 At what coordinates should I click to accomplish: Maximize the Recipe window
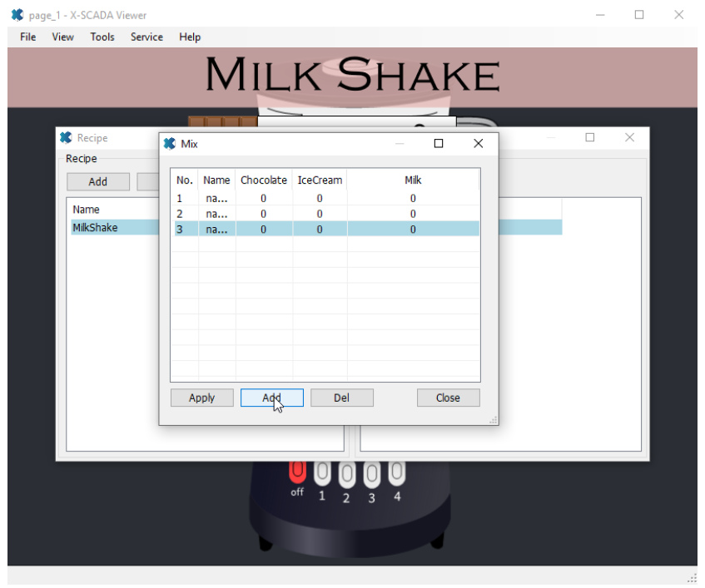click(590, 137)
